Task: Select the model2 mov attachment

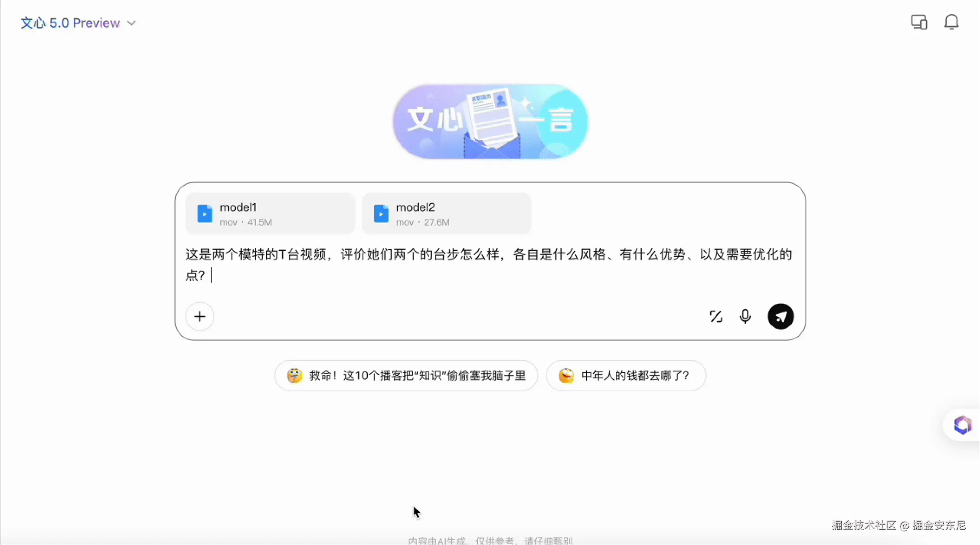Action: 446,214
